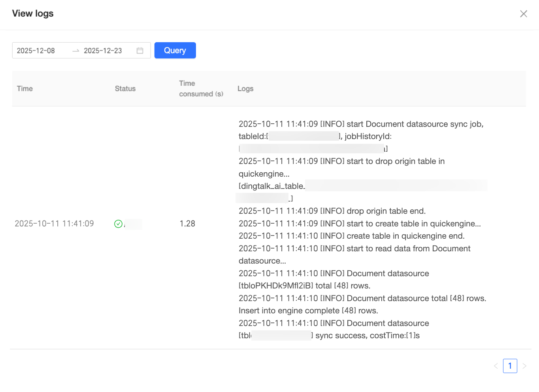The height and width of the screenshot is (392, 539).
Task: Click the 1.28 time consumed value
Action: coord(187,224)
